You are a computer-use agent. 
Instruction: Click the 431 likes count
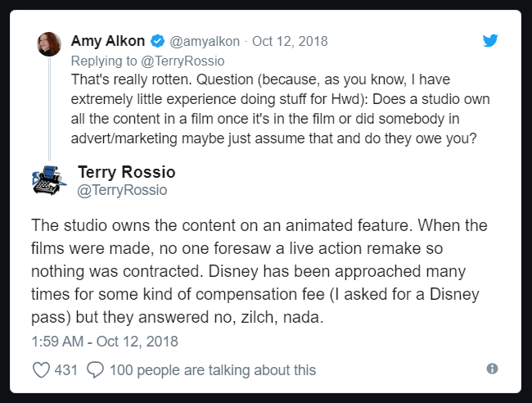(66, 370)
